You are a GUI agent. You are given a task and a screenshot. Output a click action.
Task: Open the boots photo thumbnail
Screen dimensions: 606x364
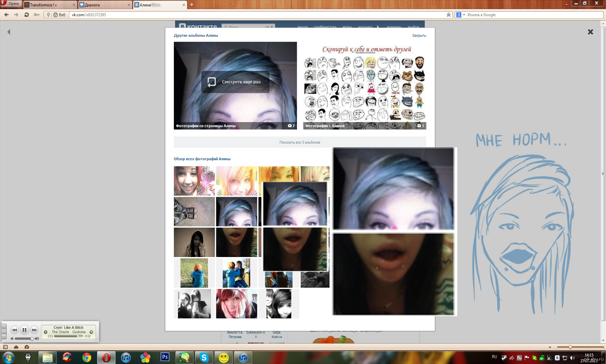(x=194, y=211)
